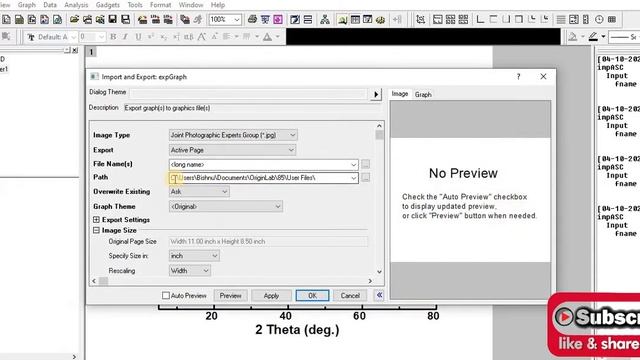Image resolution: width=640 pixels, height=360 pixels.
Task: Open the Default font name dropdown
Action: 73,37
